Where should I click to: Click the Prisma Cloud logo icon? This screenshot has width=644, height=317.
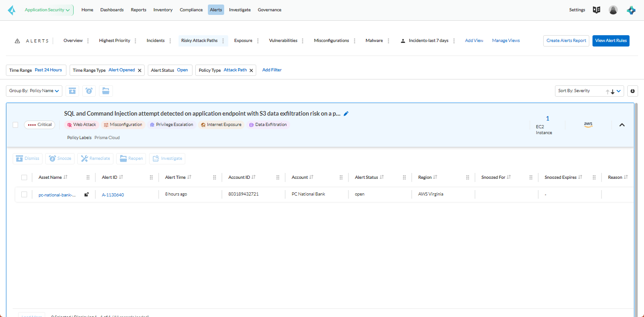click(x=11, y=10)
